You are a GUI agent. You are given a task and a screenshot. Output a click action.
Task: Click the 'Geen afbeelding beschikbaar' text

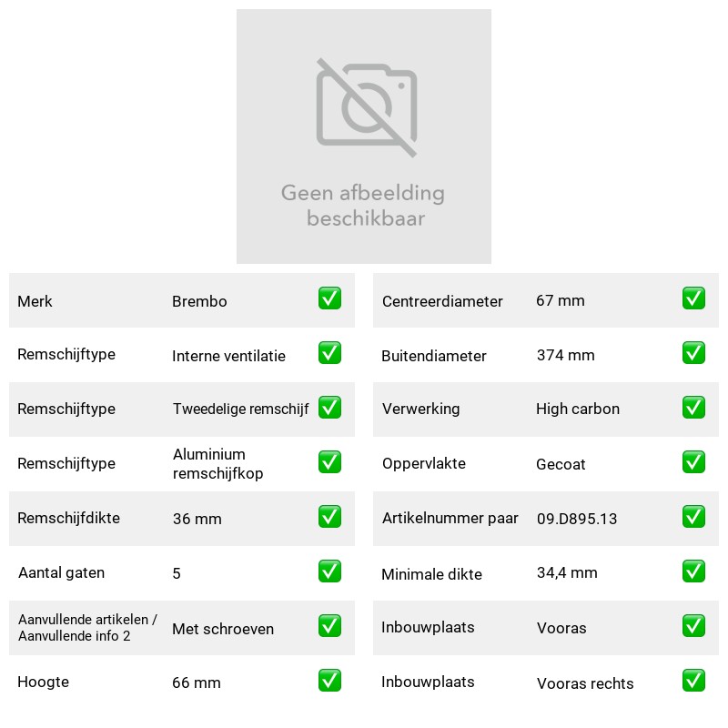(363, 206)
